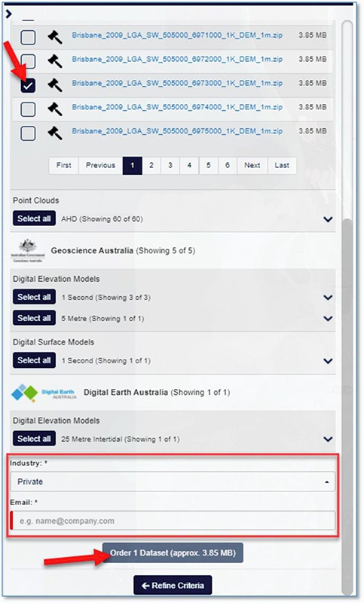Collapse the panel using the top-left chevron
The height and width of the screenshot is (603, 364).
click(x=9, y=14)
